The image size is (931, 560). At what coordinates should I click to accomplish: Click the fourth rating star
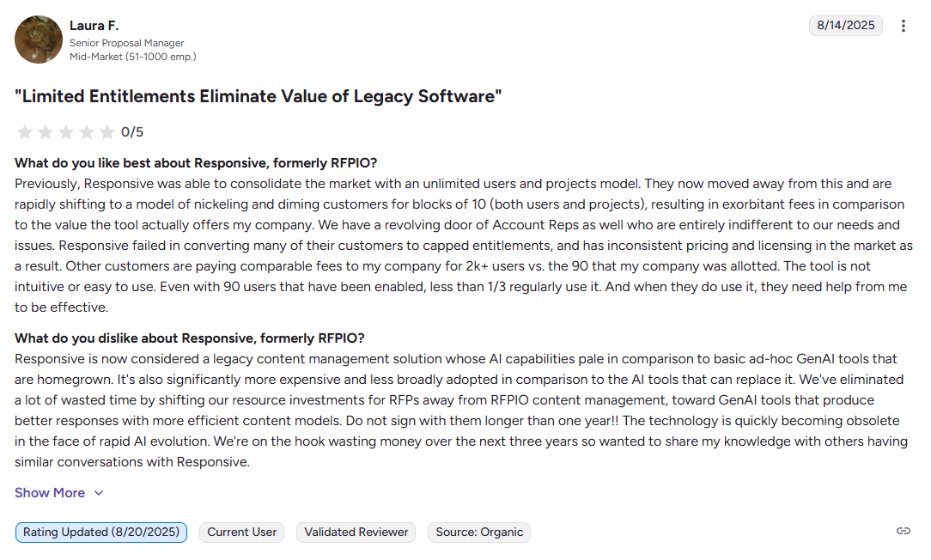click(x=87, y=132)
